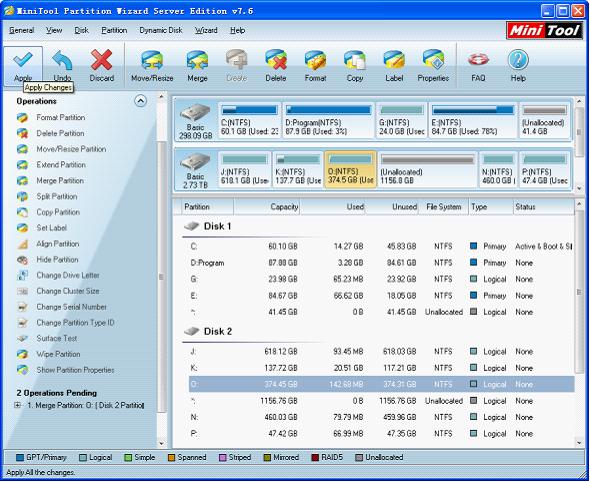Select the D:Program partition row
Screen dimensions: 590x482
(x=382, y=263)
